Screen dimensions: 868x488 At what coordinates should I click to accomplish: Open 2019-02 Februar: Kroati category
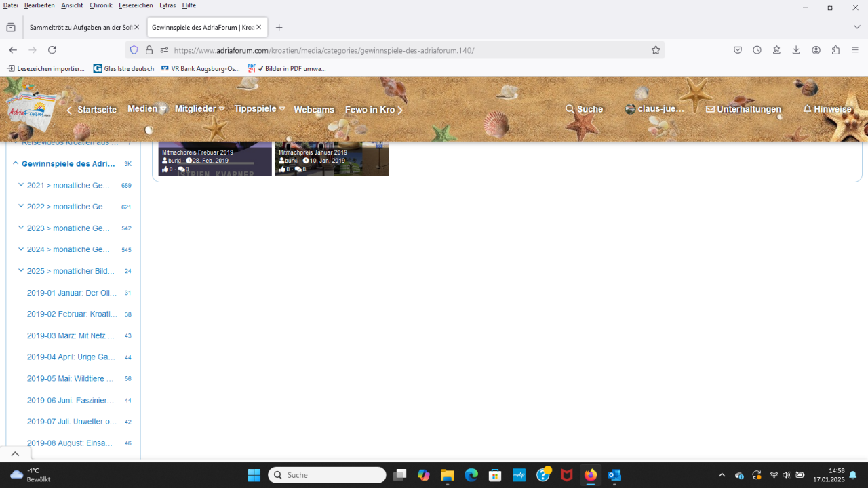[x=72, y=314]
